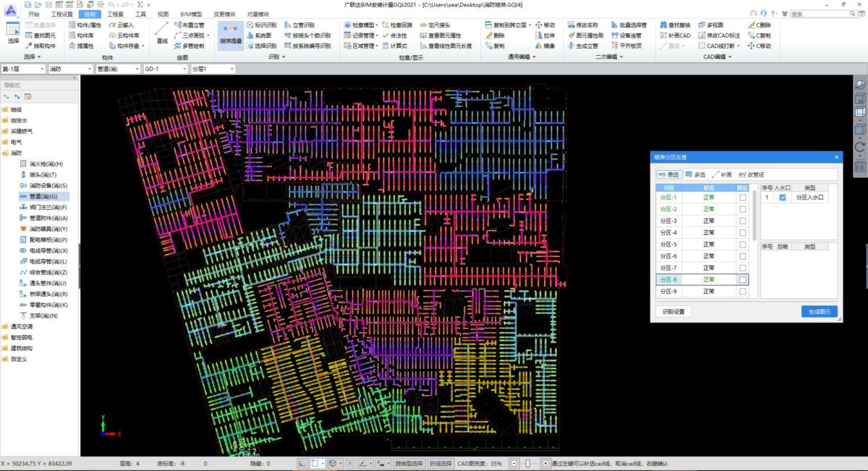Open 查找替换 find and replace
868x471 pixels.
point(676,25)
